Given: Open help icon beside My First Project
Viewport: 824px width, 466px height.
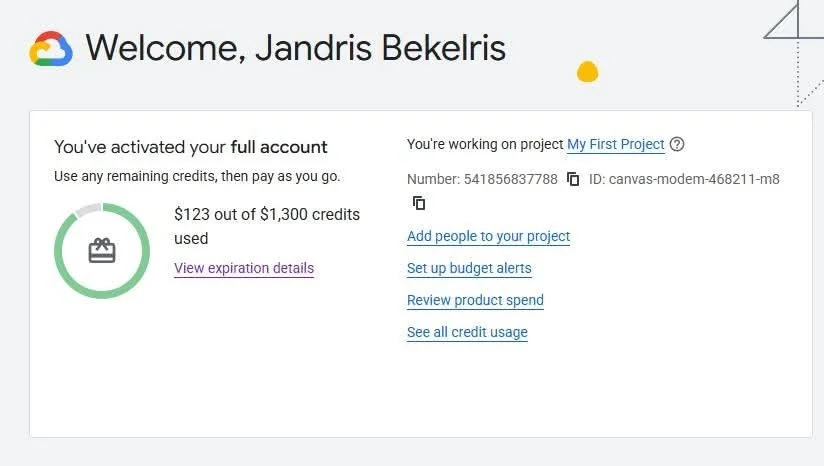Looking at the screenshot, I should coord(677,144).
